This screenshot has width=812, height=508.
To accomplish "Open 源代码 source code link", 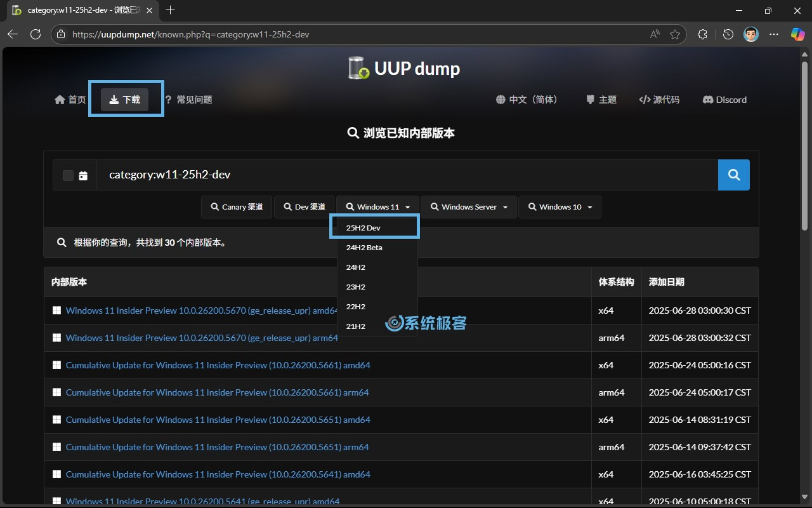I will (659, 100).
